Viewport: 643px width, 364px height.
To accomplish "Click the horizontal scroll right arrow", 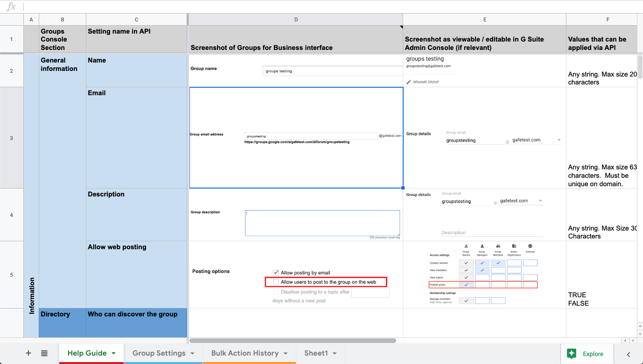I will pos(631,341).
